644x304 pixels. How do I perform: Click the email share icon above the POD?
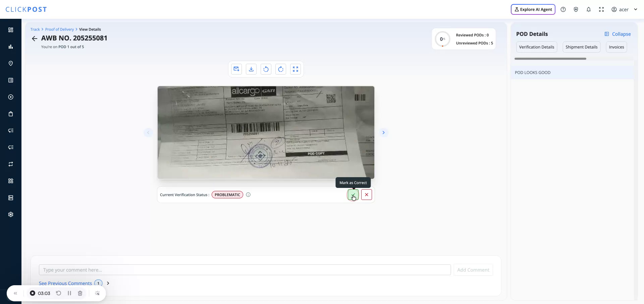236,69
